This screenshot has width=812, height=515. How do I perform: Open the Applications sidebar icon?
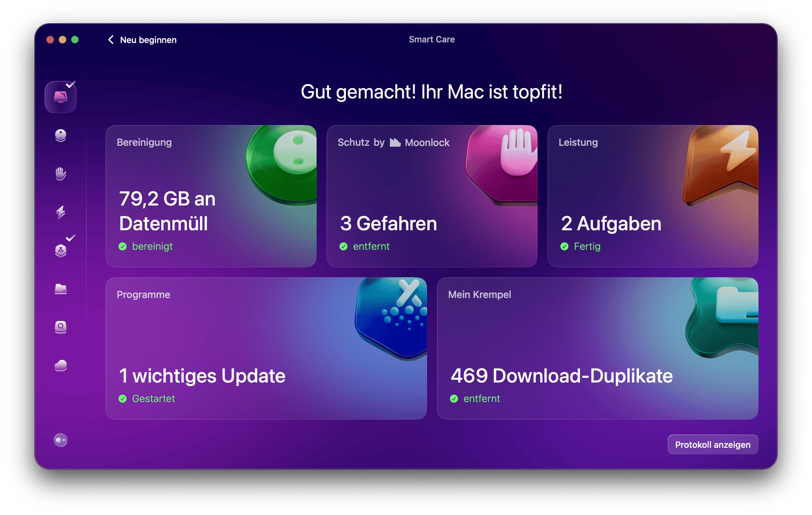61,251
